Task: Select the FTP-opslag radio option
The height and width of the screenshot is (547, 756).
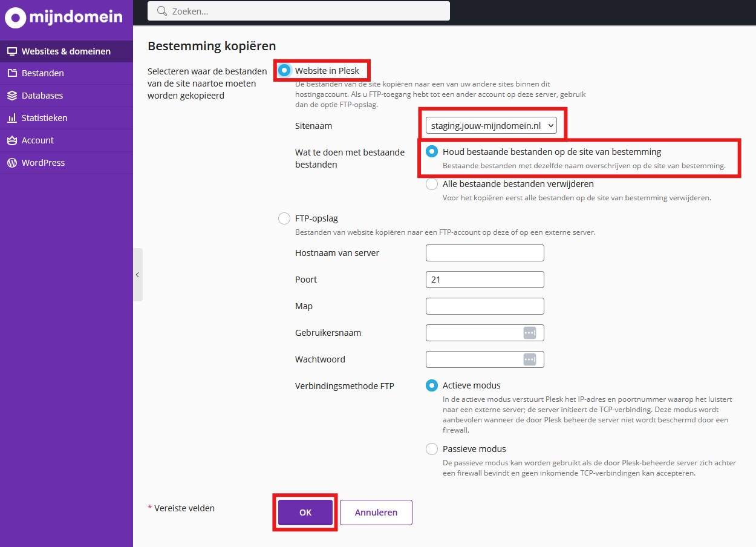Action: (284, 218)
